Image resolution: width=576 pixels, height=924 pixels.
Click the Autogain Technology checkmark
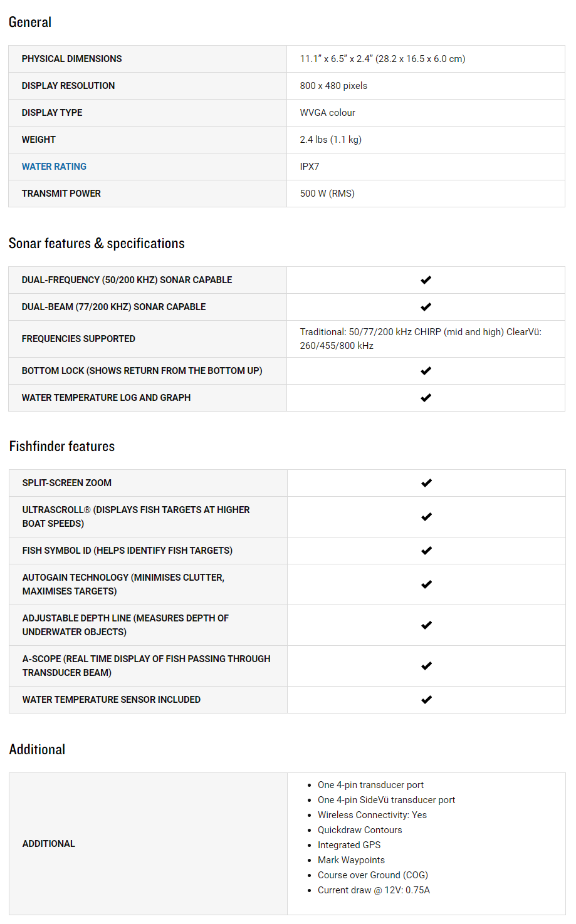tap(427, 584)
